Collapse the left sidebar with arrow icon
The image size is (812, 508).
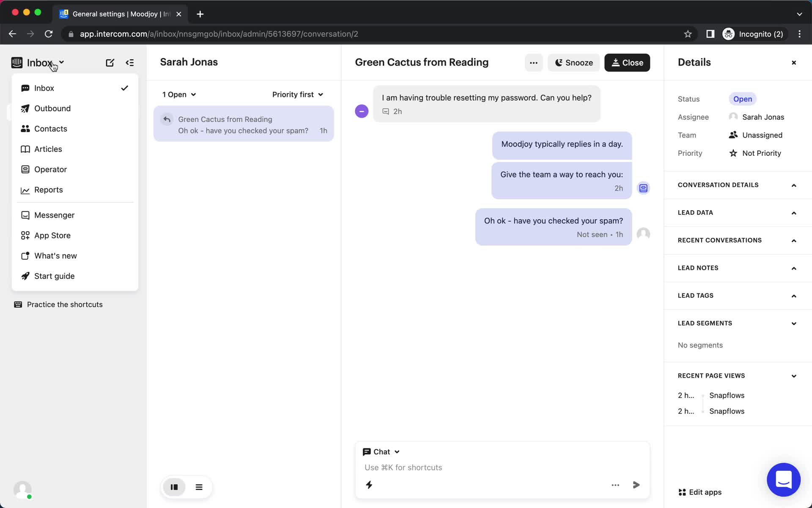(x=130, y=63)
